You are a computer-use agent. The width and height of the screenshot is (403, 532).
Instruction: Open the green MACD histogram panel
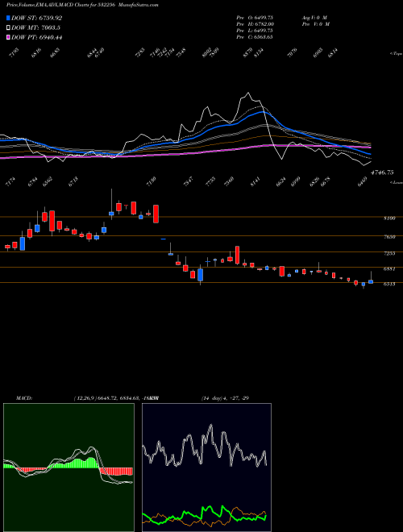click(69, 468)
